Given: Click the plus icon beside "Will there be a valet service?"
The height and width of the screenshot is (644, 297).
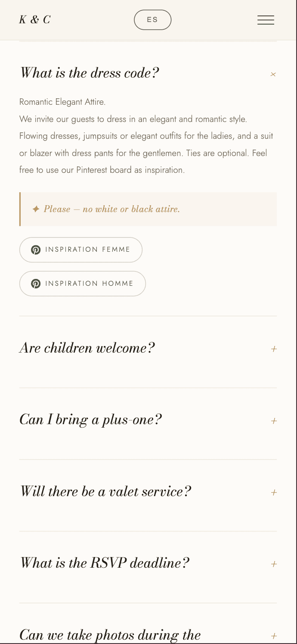Looking at the screenshot, I should point(274,492).
